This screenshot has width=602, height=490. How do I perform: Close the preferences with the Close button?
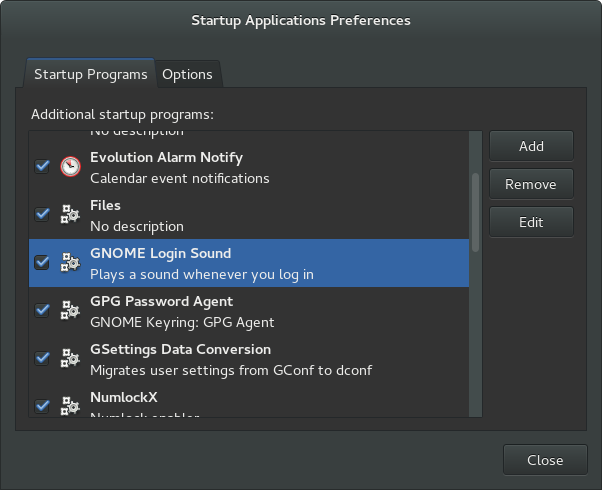pyautogui.click(x=545, y=461)
